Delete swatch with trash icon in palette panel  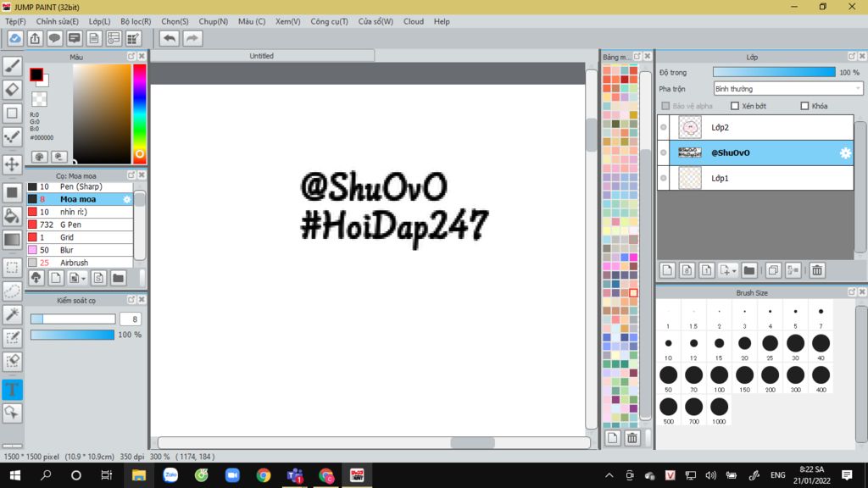click(632, 438)
